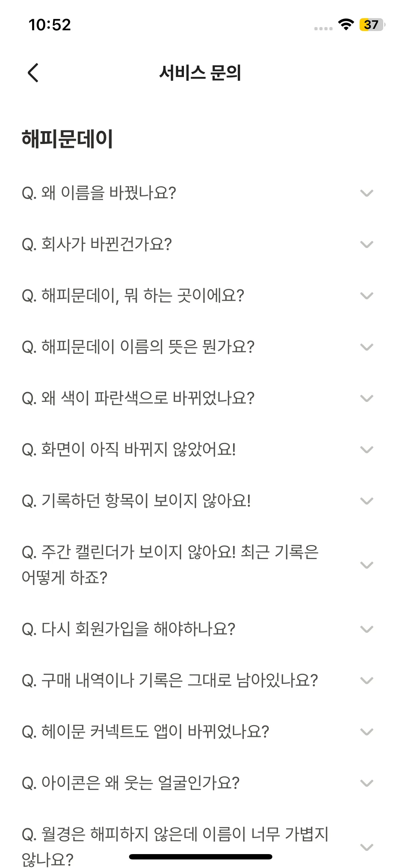
Task: Expand chevron next to '해피문데이 이름의 뜻은 뭔가요?'
Action: pyautogui.click(x=366, y=347)
